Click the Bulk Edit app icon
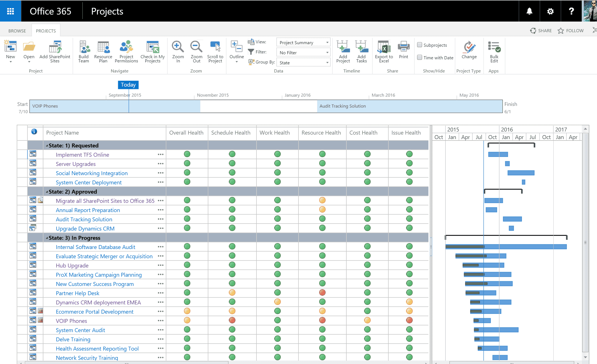The width and height of the screenshot is (597, 364). coord(494,47)
